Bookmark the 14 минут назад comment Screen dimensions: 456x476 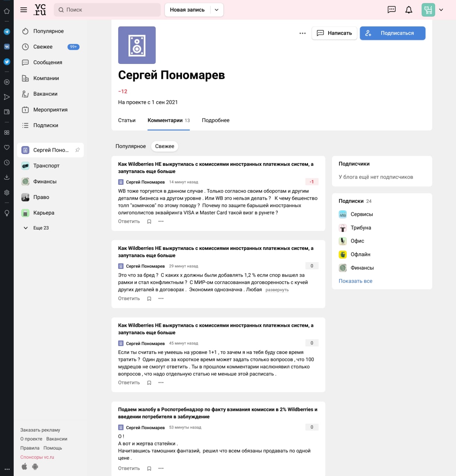click(x=149, y=222)
